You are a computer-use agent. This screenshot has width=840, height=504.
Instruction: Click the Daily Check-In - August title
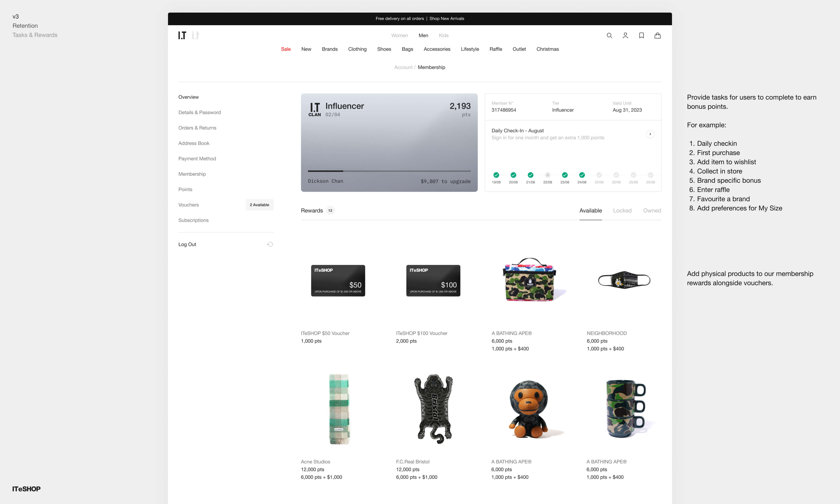click(x=517, y=130)
